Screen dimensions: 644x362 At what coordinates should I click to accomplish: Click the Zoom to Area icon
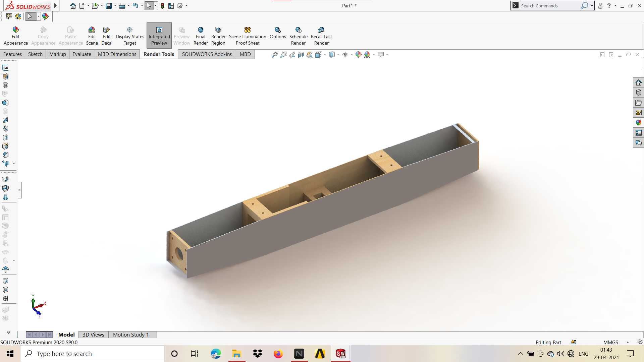point(283,55)
